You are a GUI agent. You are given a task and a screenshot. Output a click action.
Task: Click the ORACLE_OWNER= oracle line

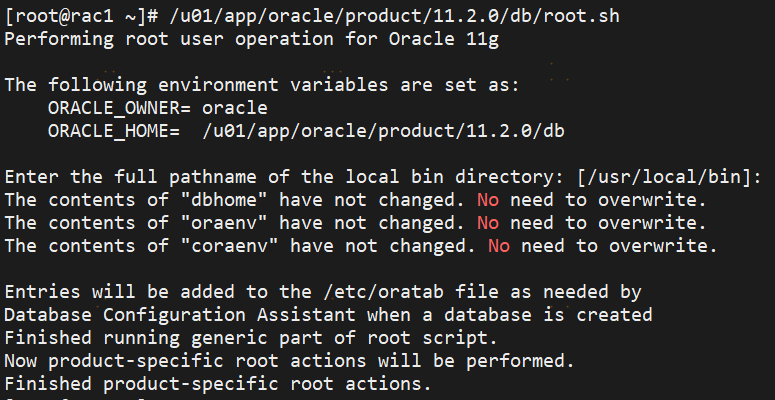point(158,108)
